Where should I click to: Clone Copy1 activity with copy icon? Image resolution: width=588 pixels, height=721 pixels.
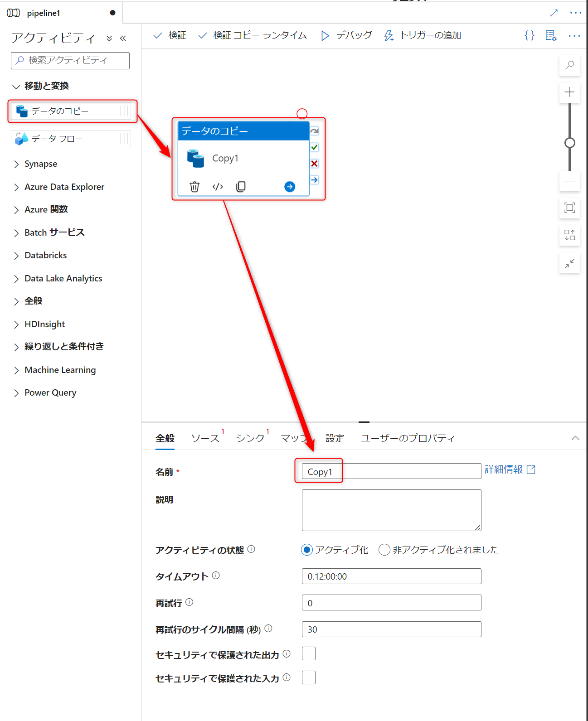pyautogui.click(x=241, y=187)
